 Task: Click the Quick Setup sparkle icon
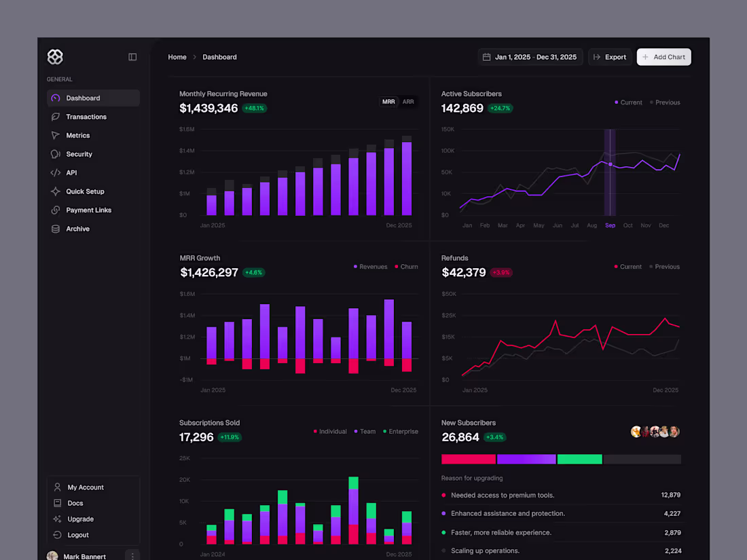click(x=56, y=191)
